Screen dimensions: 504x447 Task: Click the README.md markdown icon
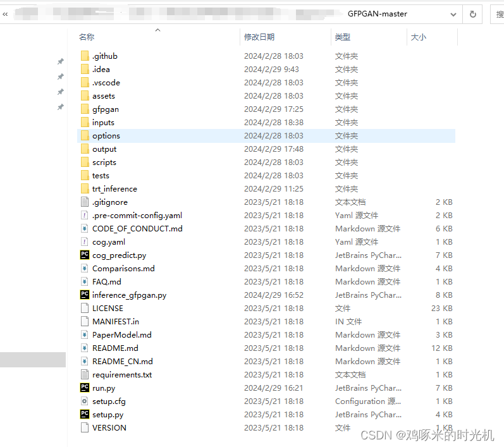(x=85, y=348)
